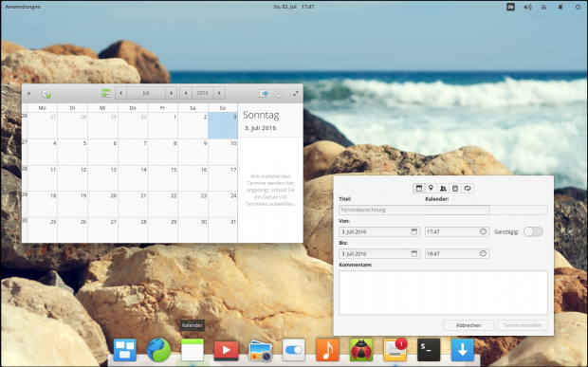Click the Bis time field 18:47
588x367 pixels.
[x=457, y=253]
